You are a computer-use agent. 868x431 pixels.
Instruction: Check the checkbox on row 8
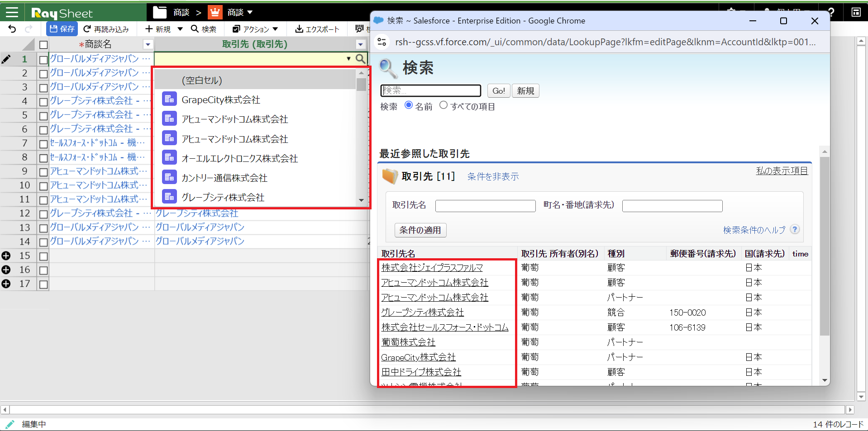[43, 157]
